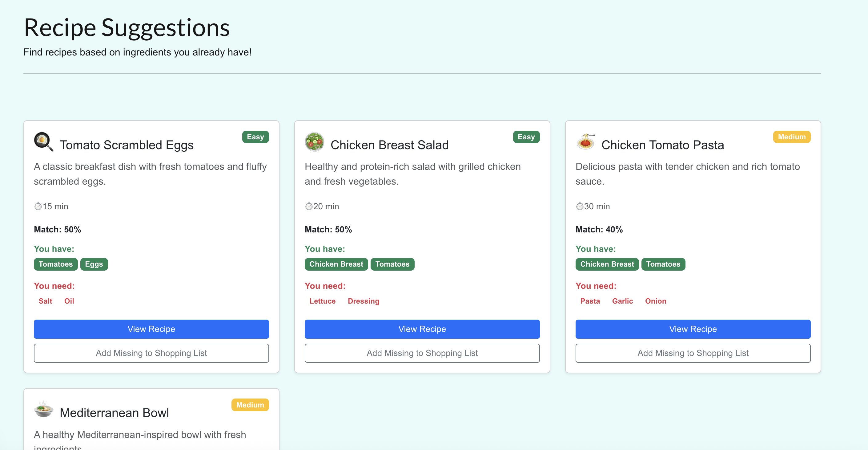Click the Mediterranean Bowl steaming bowl icon
Viewport: 868px width, 450px height.
point(43,410)
